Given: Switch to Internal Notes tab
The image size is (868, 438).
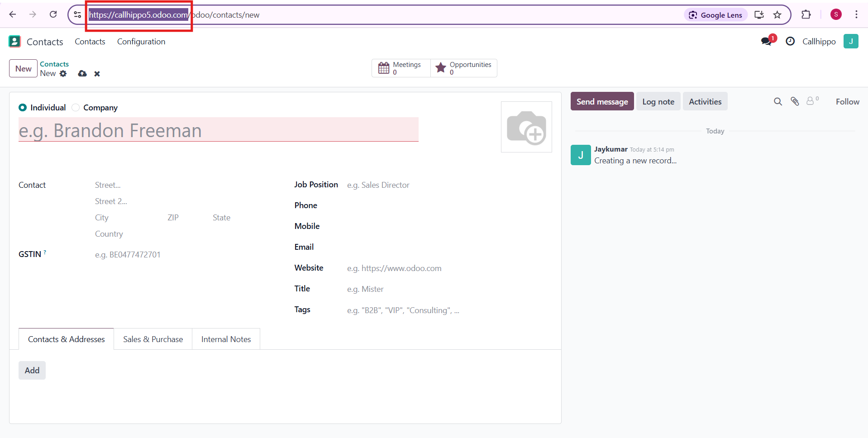Looking at the screenshot, I should [x=226, y=339].
